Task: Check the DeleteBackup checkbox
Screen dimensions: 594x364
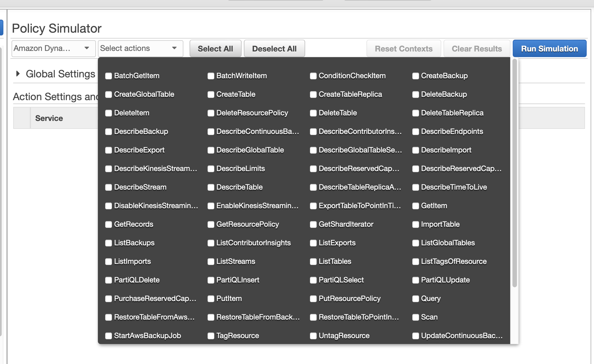Action: pyautogui.click(x=416, y=95)
